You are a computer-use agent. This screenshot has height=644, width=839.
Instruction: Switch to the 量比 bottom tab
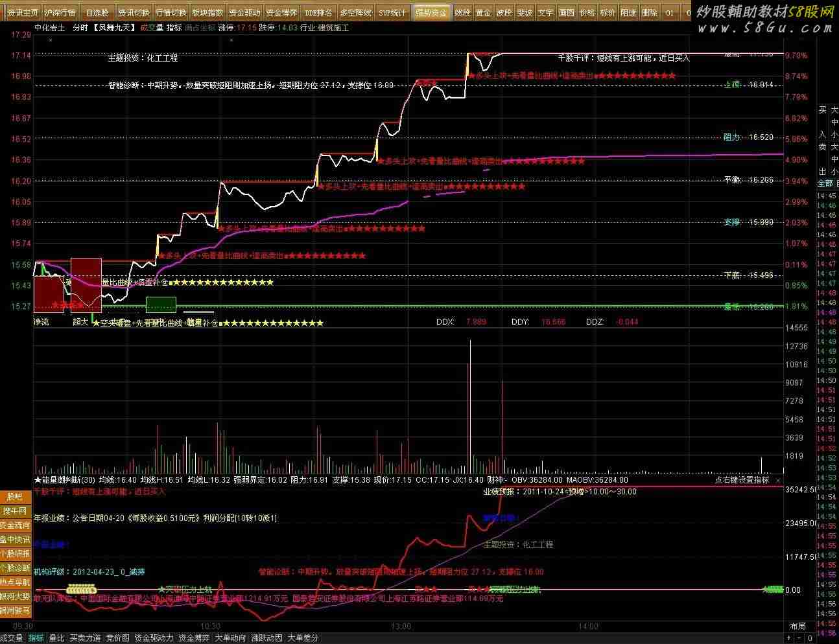point(57,638)
